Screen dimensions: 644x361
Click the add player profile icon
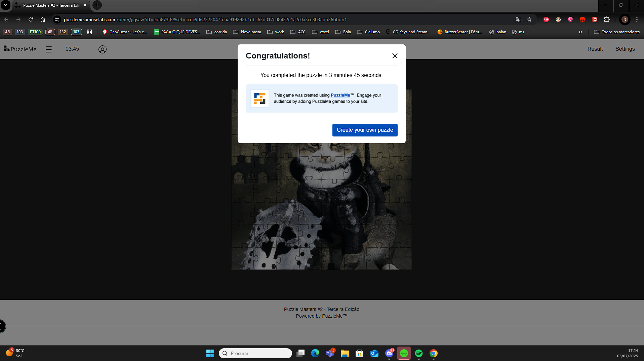[x=103, y=49]
